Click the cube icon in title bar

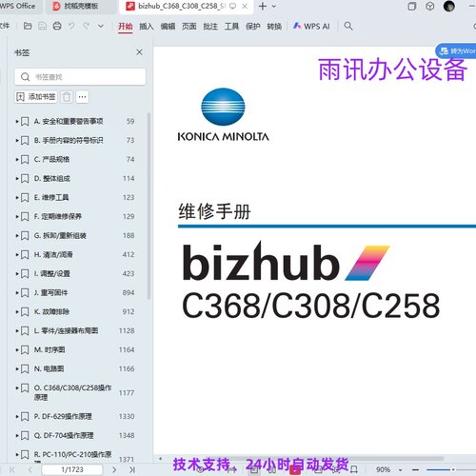click(429, 7)
